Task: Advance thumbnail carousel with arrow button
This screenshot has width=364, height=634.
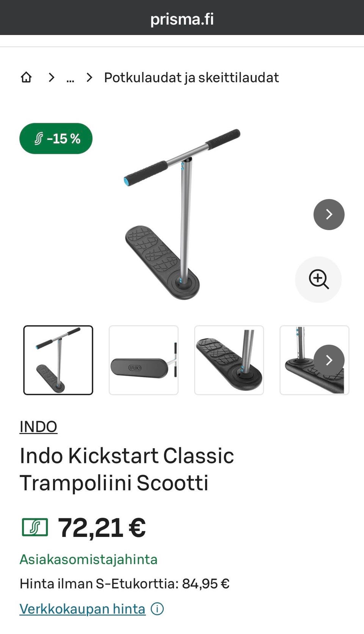Action: [x=329, y=360]
